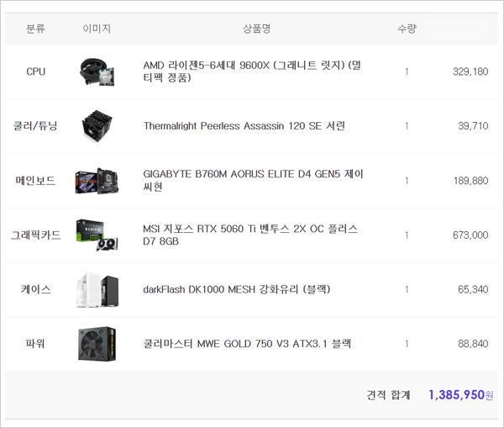Select the 메인보드 category label
The image size is (504, 428).
(36, 181)
